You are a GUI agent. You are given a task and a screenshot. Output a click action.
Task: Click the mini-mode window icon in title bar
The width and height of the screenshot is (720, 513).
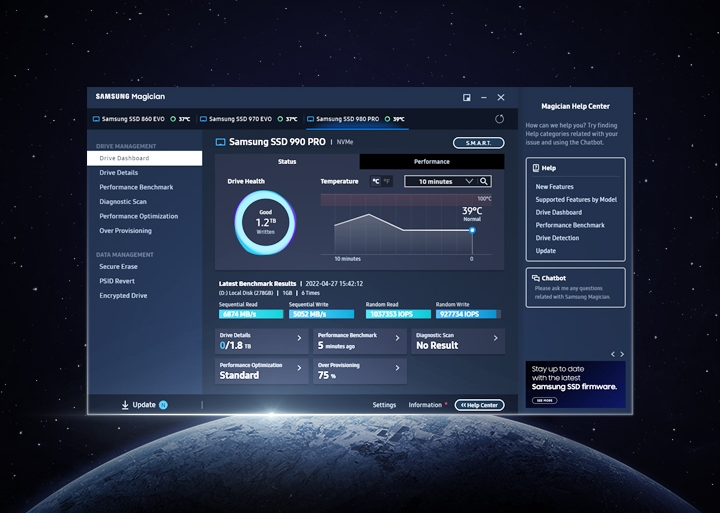pyautogui.click(x=467, y=98)
